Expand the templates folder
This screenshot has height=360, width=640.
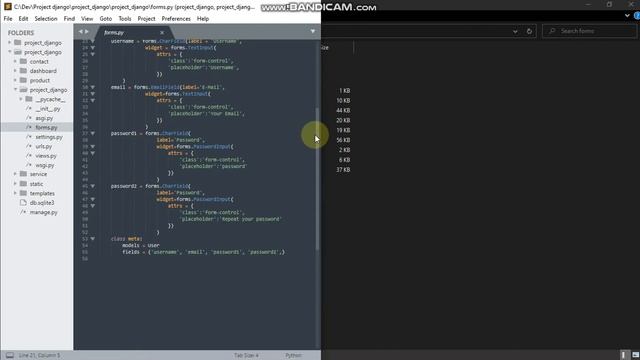15,193
